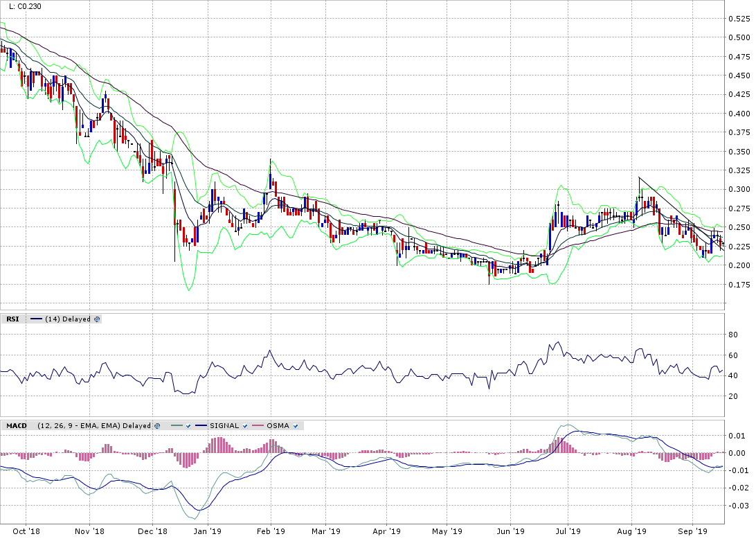Click the RSI (14) Delayed parameters text

coord(68,319)
